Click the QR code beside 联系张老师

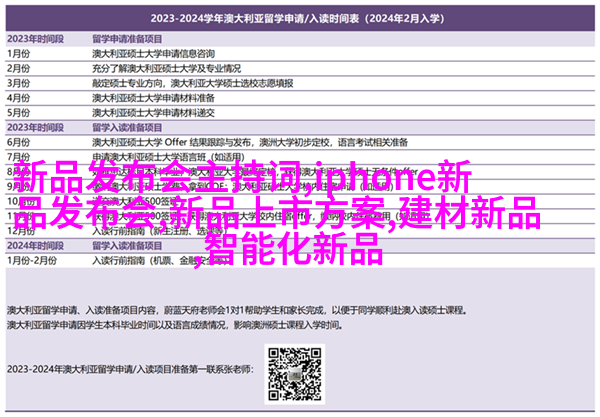point(294,374)
